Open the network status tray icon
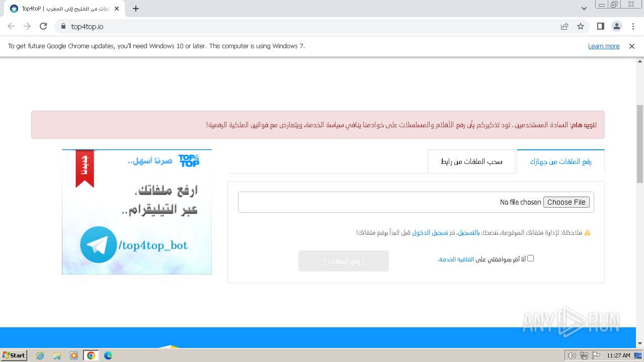 [584, 355]
